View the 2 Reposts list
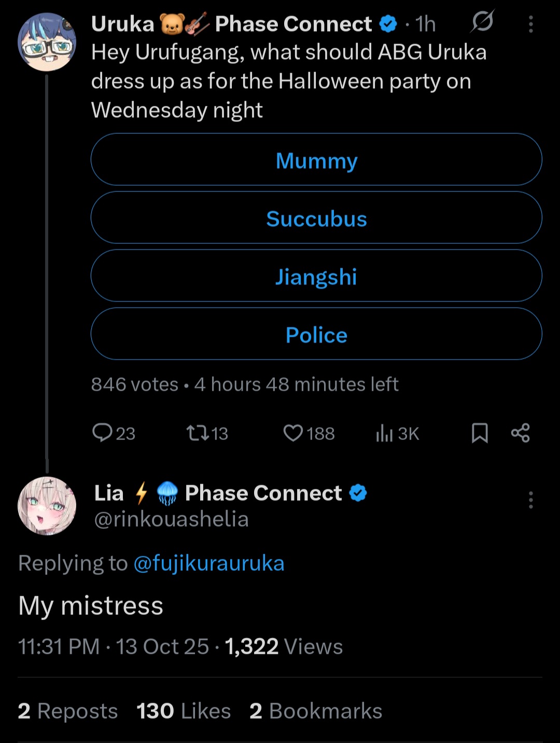Image resolution: width=560 pixels, height=743 pixels. (68, 711)
